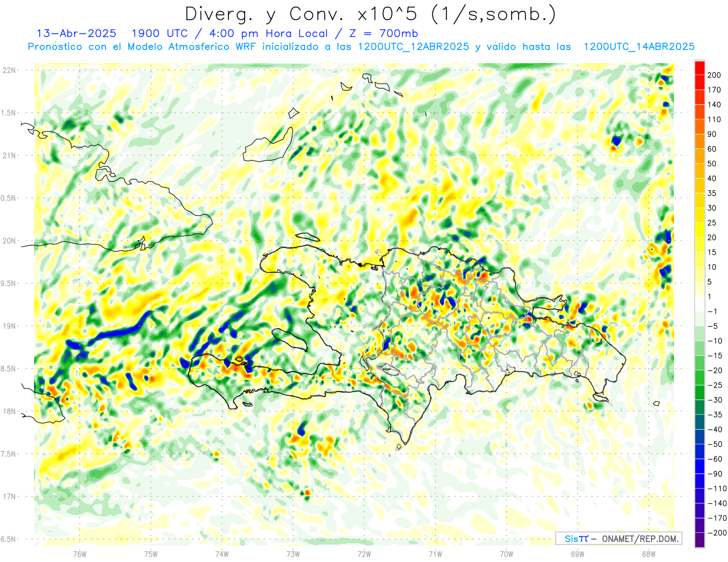
Task: Click the dark purple swatch at bottom of color scale
Action: click(x=699, y=540)
